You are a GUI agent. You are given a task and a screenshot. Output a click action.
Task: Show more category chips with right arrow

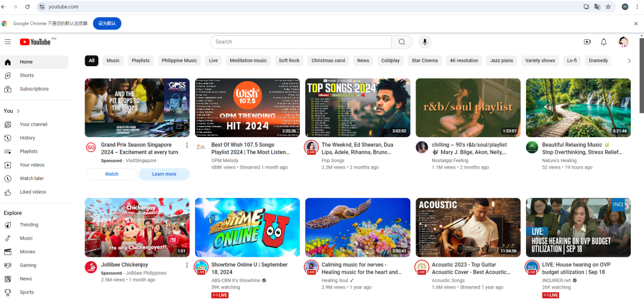(x=629, y=61)
